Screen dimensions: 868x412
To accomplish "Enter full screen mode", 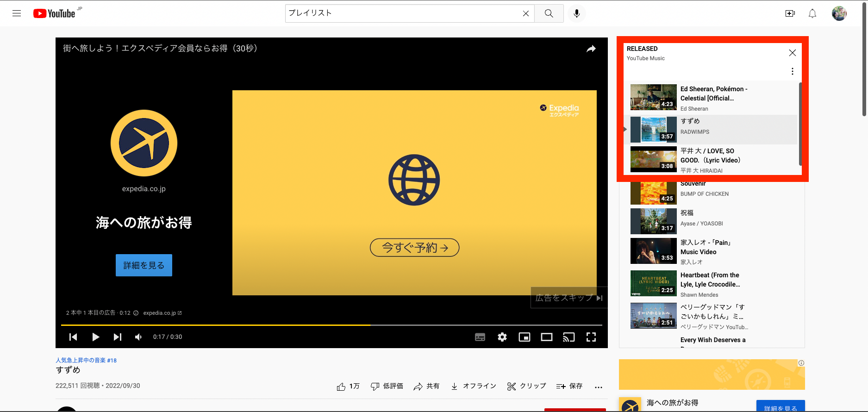I will (591, 337).
